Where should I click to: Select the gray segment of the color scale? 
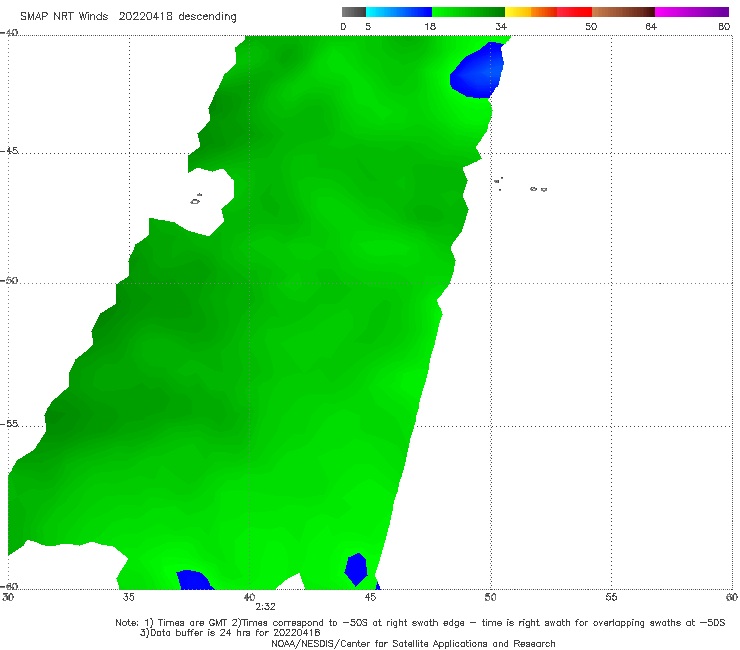pos(353,12)
